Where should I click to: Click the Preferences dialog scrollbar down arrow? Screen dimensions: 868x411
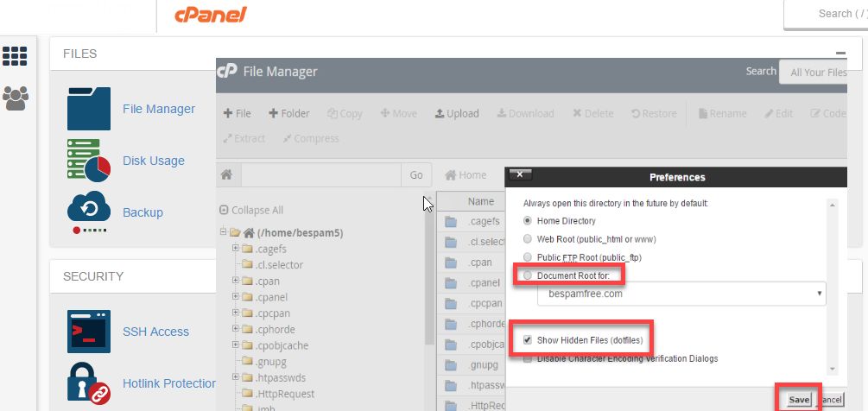[x=833, y=369]
